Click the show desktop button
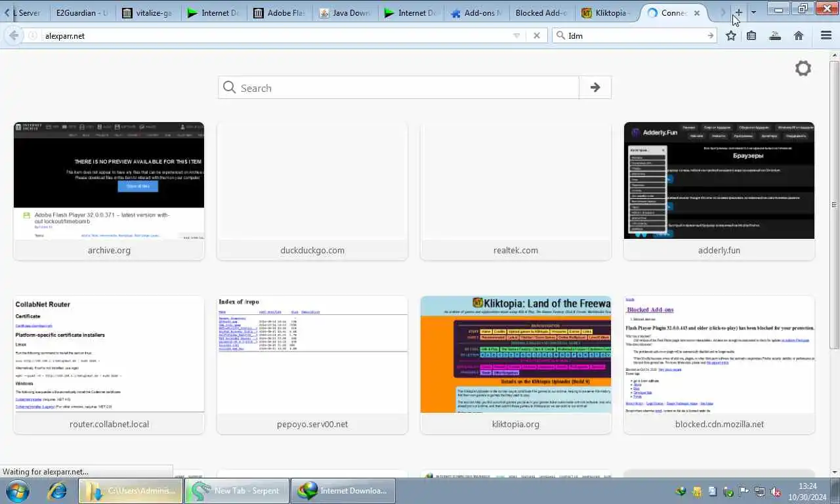Image resolution: width=840 pixels, height=504 pixels. point(835,491)
